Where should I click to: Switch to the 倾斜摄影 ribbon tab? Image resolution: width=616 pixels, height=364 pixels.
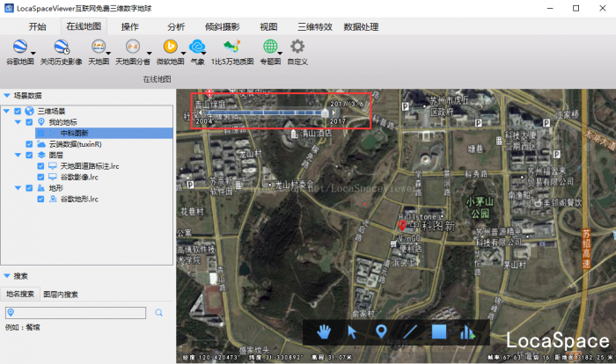pos(223,26)
